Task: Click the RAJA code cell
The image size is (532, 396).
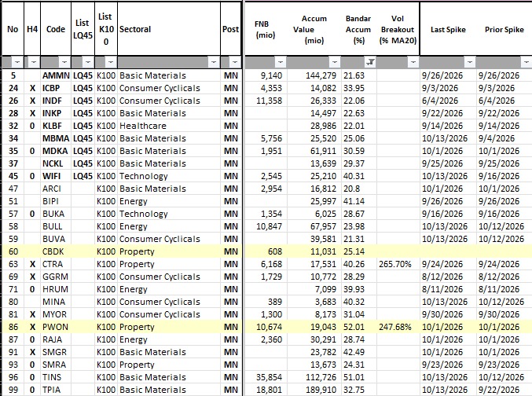Action: (x=56, y=339)
